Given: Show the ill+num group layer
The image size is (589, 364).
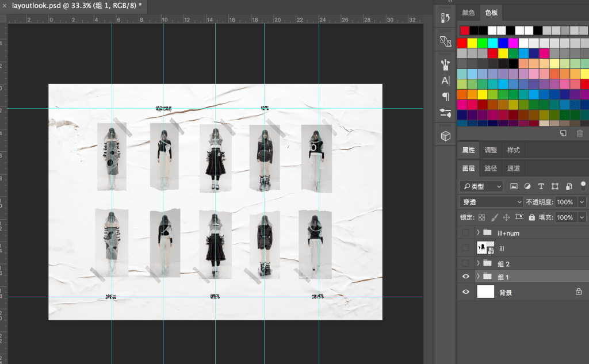Looking at the screenshot, I should pos(466,233).
